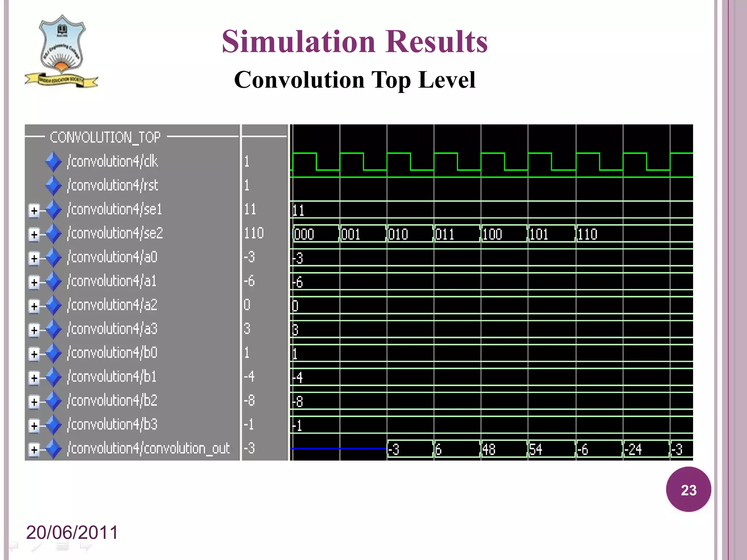The height and width of the screenshot is (560, 747).
Task: Click the slideshow pen pointer icon
Action: [37, 546]
